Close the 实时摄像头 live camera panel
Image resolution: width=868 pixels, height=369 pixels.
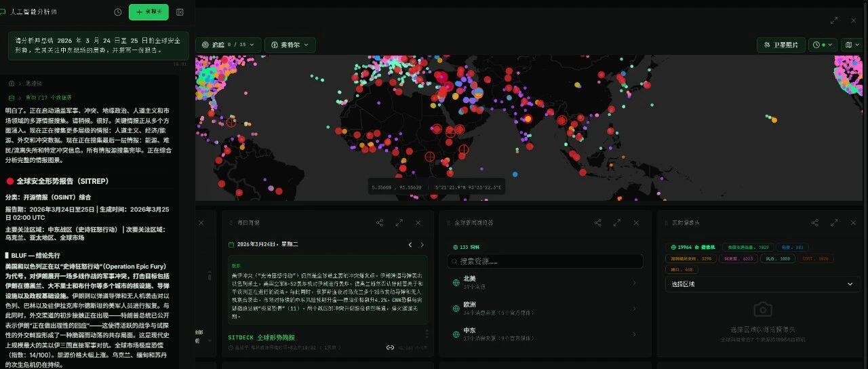[x=854, y=222]
